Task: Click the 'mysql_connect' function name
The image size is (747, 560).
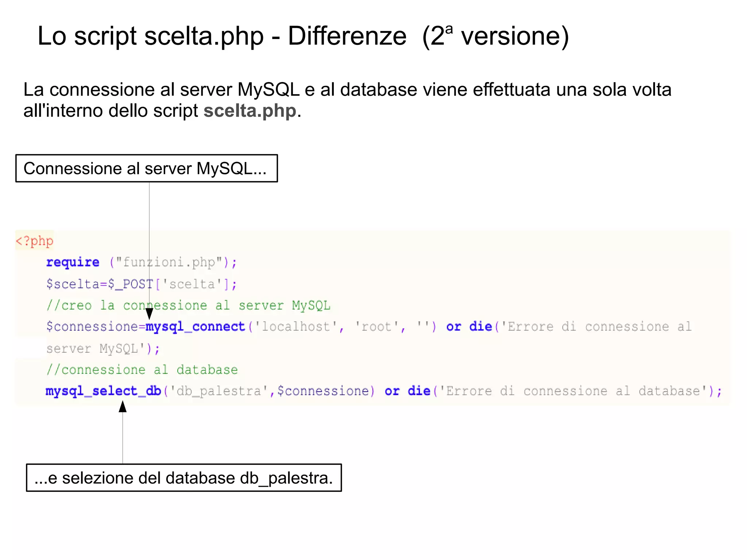Action: [x=196, y=327]
